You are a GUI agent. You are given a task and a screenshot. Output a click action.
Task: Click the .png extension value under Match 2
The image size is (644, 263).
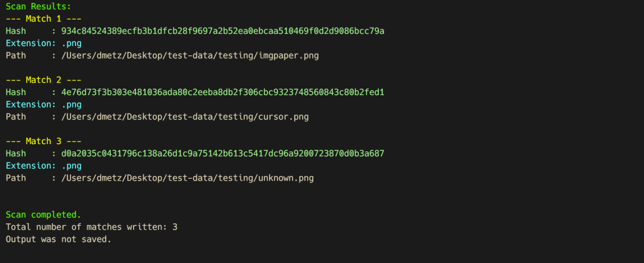71,104
